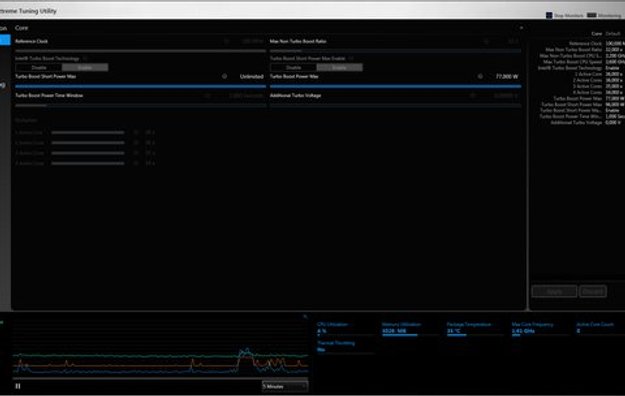Adjust the Turbo Boost Power Time Window slider
625x396 pixels.
click(x=140, y=106)
